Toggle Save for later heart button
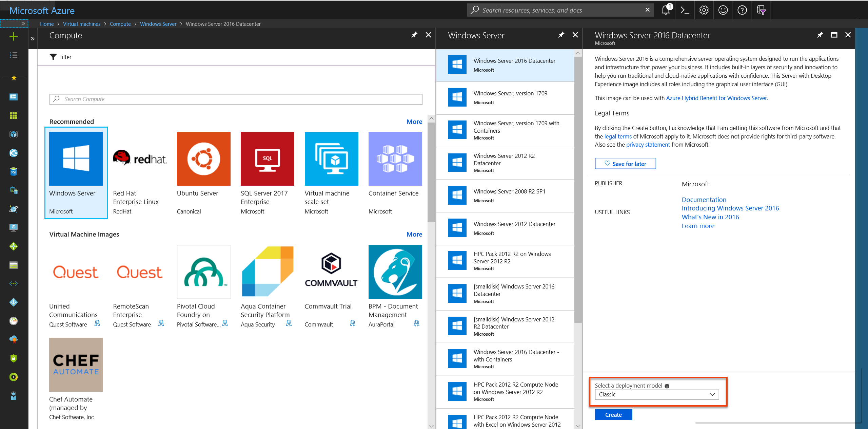Viewport: 868px width, 429px height. pos(625,164)
